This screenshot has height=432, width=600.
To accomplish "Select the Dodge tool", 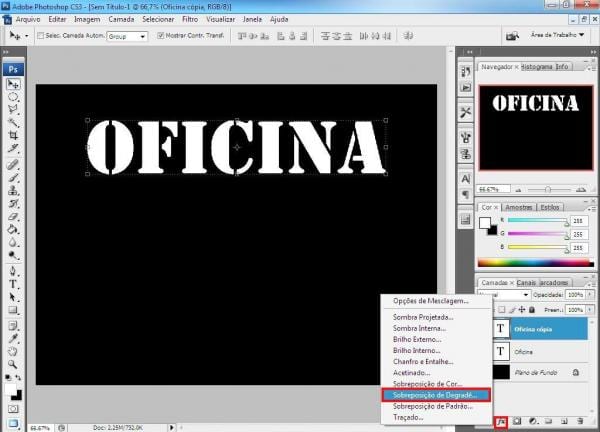I will tap(13, 255).
